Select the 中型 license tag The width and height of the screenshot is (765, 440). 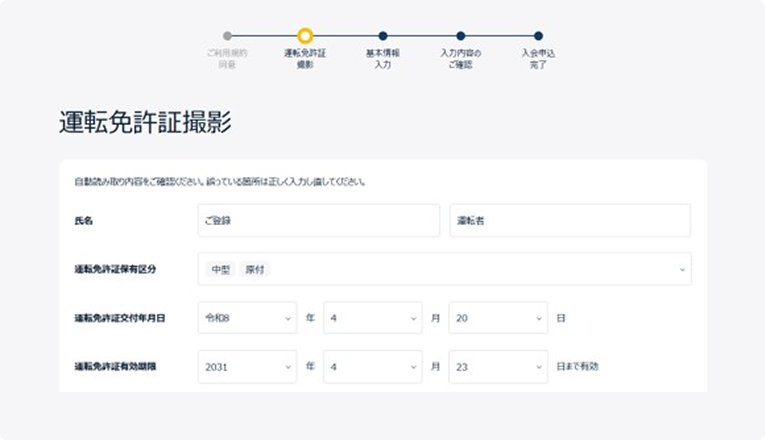pos(221,269)
